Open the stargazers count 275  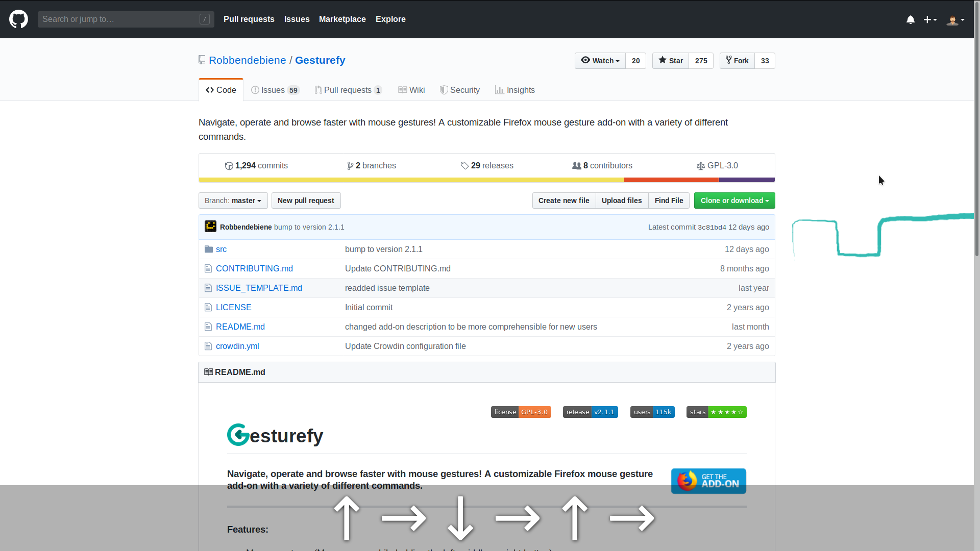(701, 61)
